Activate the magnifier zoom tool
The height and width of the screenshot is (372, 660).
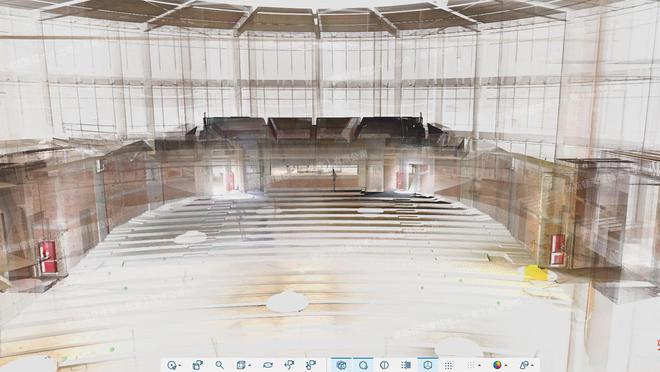[x=219, y=365]
